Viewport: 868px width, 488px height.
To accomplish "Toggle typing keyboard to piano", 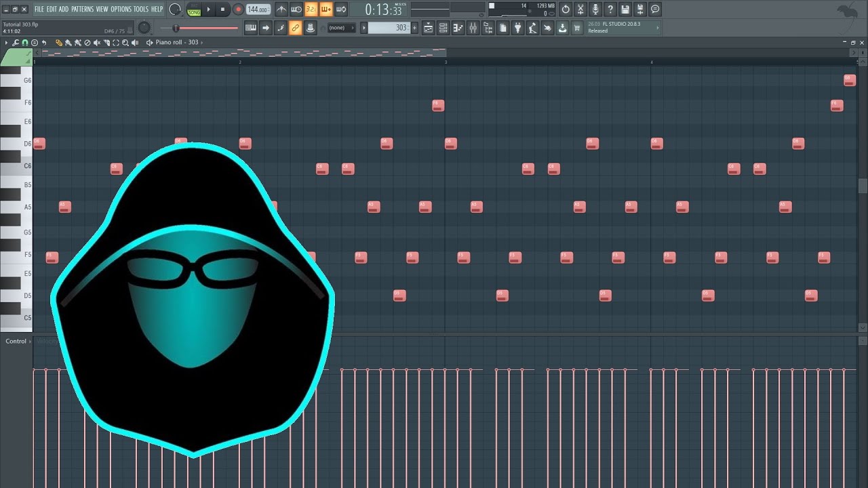I will [251, 28].
